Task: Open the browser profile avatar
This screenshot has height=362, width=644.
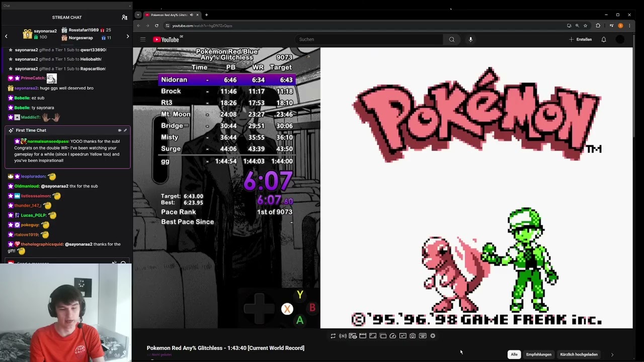Action: 620,26
